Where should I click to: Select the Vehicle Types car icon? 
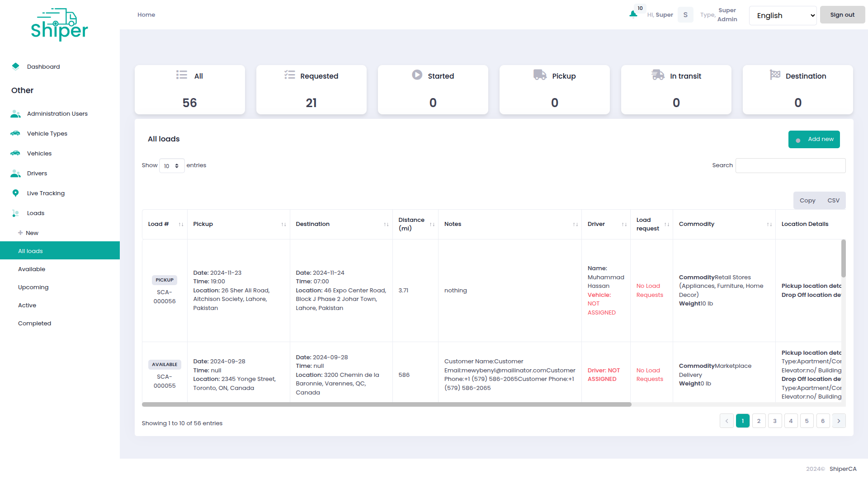(x=15, y=133)
